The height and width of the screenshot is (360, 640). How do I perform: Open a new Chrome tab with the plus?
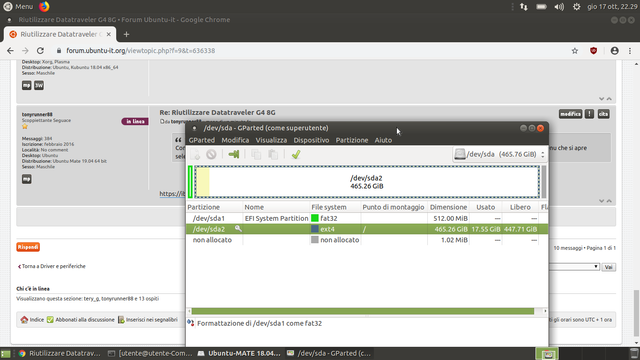126,34
